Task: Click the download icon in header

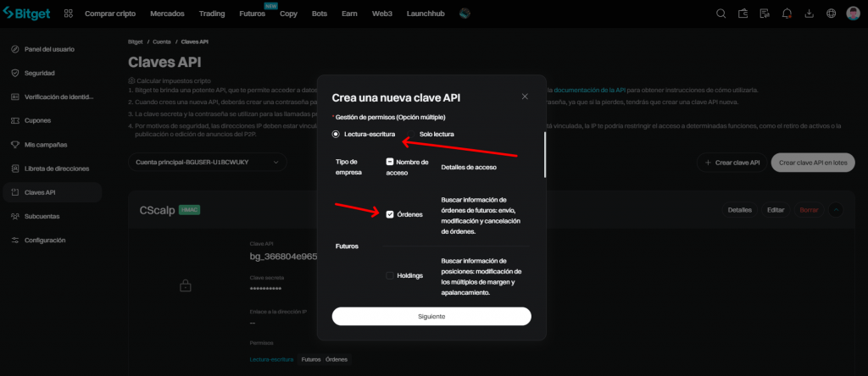Action: (809, 14)
